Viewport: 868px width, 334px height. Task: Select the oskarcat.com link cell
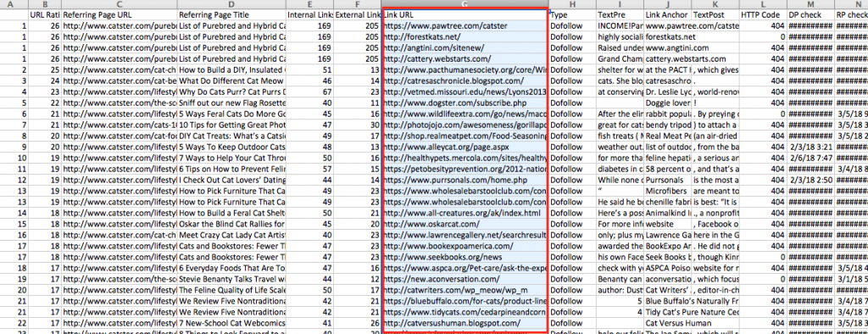(x=465, y=225)
